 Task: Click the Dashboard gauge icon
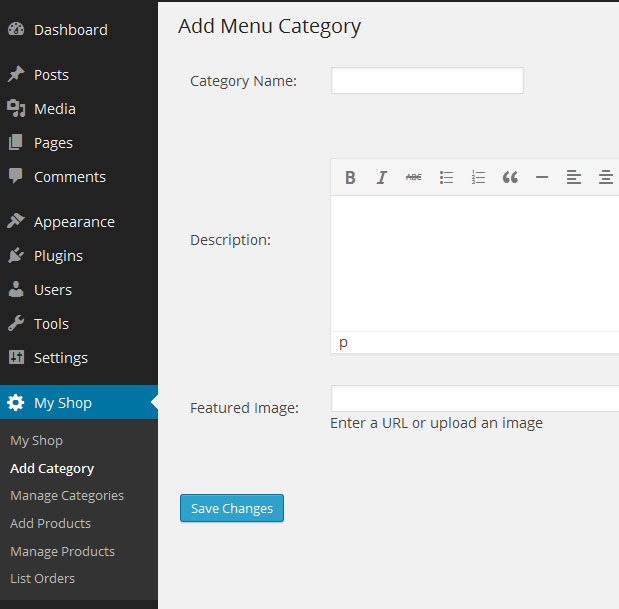pyautogui.click(x=16, y=30)
